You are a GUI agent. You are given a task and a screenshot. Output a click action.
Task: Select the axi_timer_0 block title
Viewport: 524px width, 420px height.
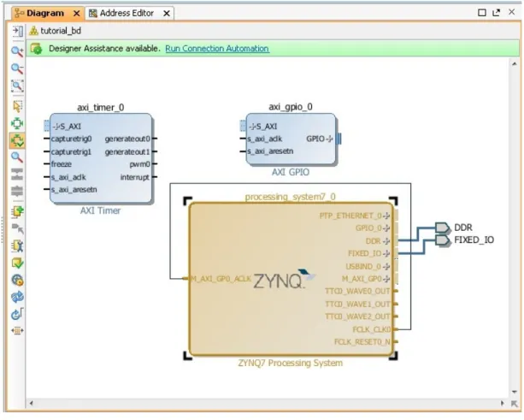click(101, 107)
